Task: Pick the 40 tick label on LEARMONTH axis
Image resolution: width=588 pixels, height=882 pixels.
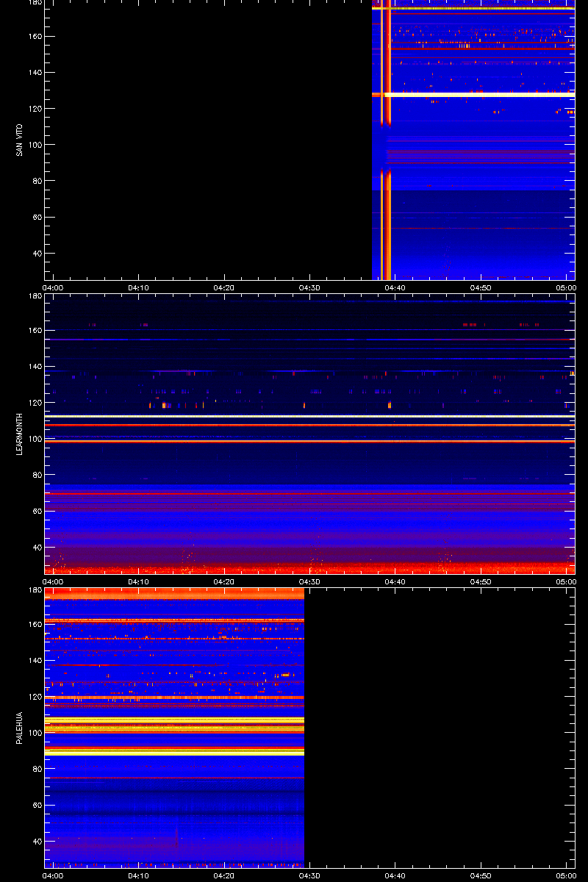Action: tap(37, 548)
